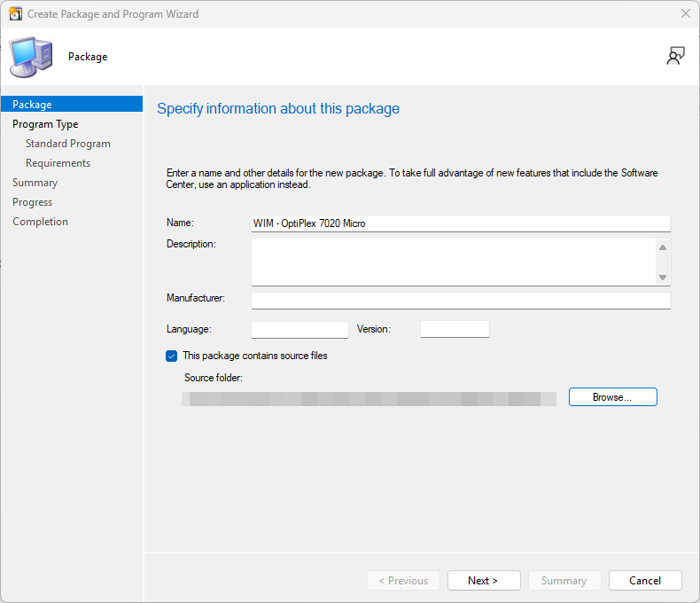This screenshot has width=700, height=603.
Task: Click the Version text box
Action: 455,329
